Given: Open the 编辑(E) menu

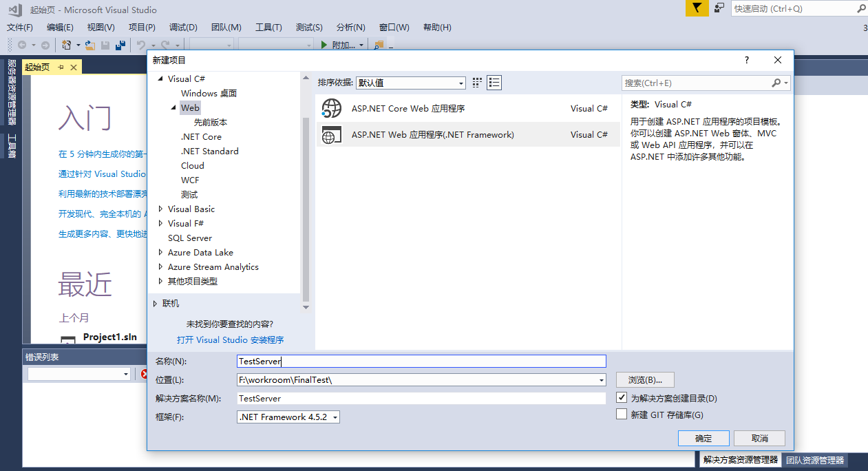Looking at the screenshot, I should coord(60,28).
